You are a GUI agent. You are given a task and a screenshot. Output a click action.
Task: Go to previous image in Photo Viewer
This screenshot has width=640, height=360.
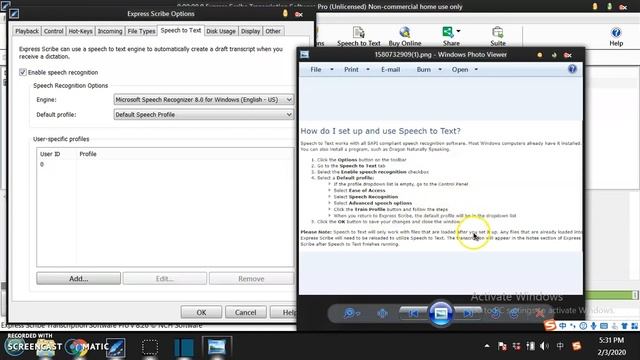click(413, 313)
